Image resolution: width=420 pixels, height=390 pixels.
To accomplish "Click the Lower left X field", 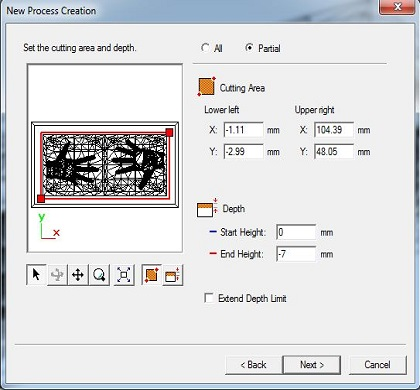I will pos(243,130).
